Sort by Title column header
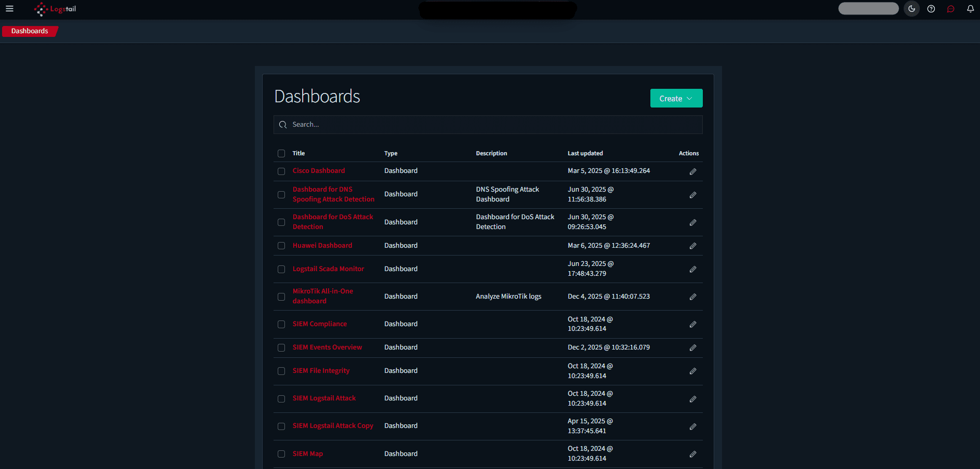 (x=298, y=153)
